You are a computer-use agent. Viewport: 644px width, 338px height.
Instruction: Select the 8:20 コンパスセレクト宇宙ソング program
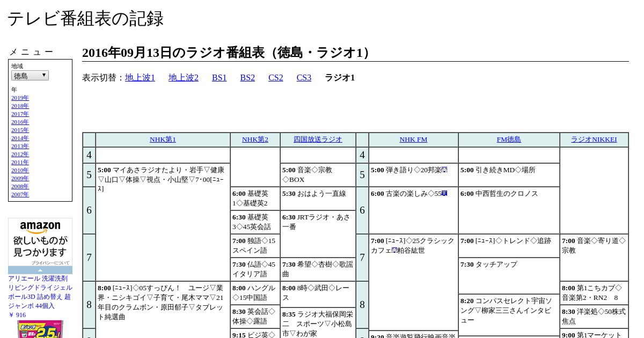coord(509,315)
